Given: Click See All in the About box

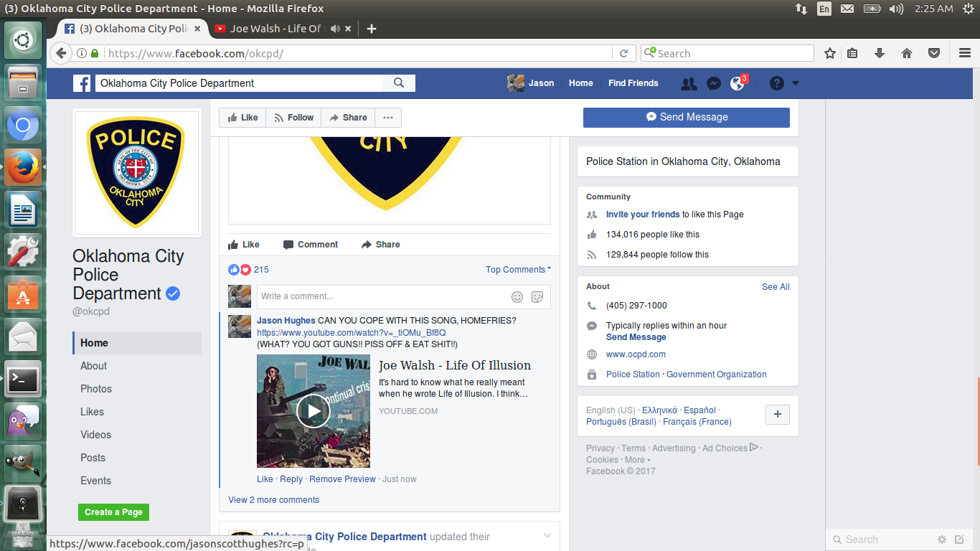Looking at the screenshot, I should tap(776, 287).
